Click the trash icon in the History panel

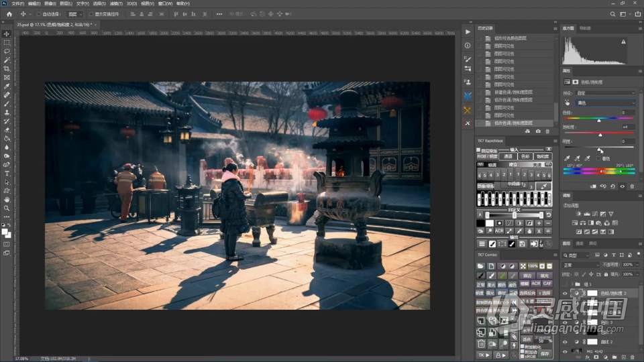tap(547, 131)
